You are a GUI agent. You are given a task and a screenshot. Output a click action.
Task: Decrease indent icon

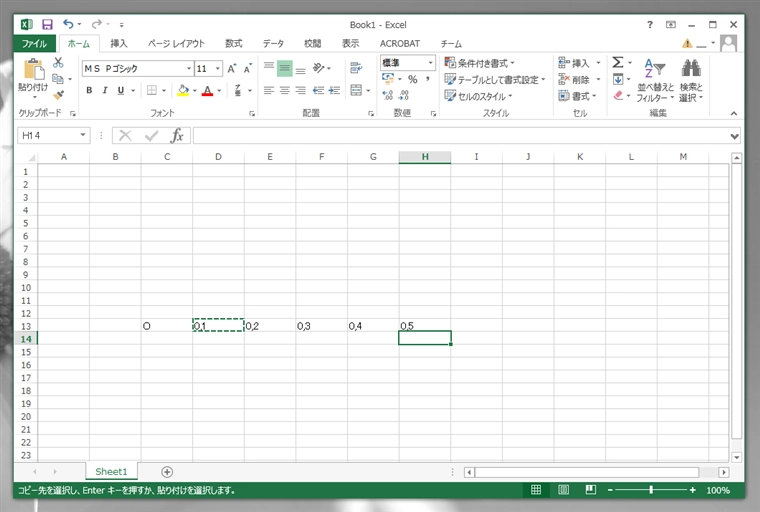coord(318,90)
